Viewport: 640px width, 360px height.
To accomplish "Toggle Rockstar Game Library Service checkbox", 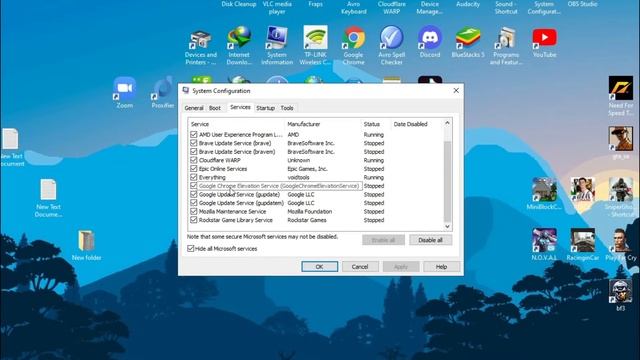I will pos(193,220).
